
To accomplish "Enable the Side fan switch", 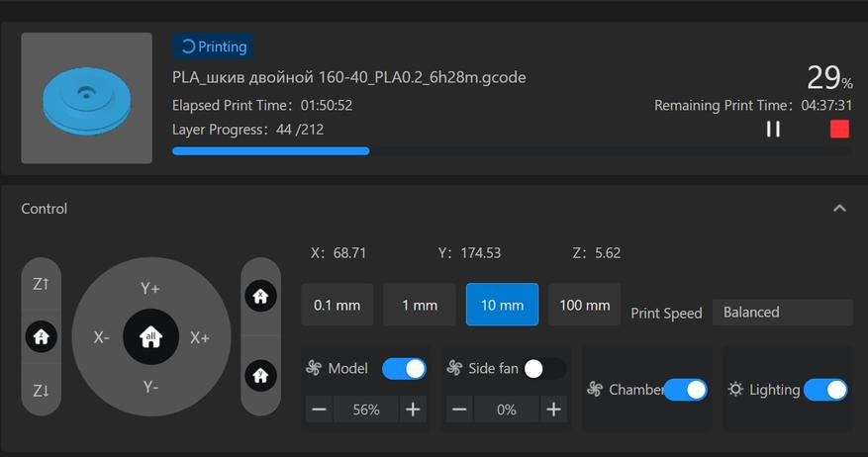I will click(x=544, y=368).
